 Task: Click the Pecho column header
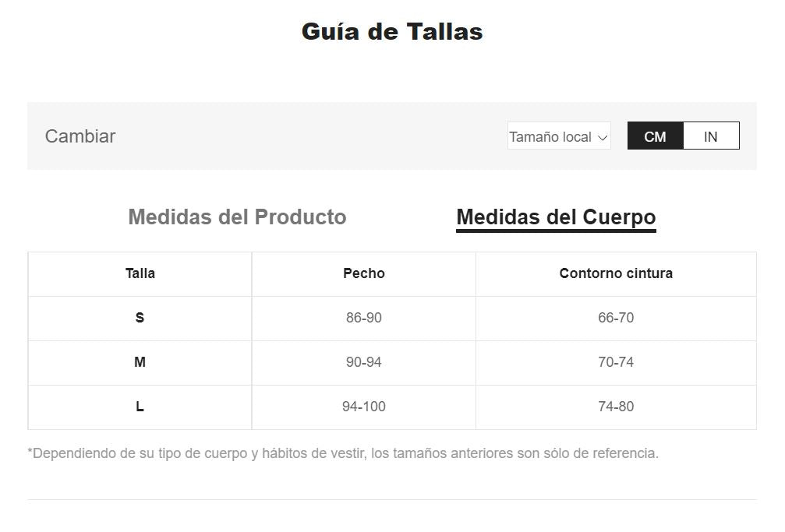pyautogui.click(x=364, y=273)
